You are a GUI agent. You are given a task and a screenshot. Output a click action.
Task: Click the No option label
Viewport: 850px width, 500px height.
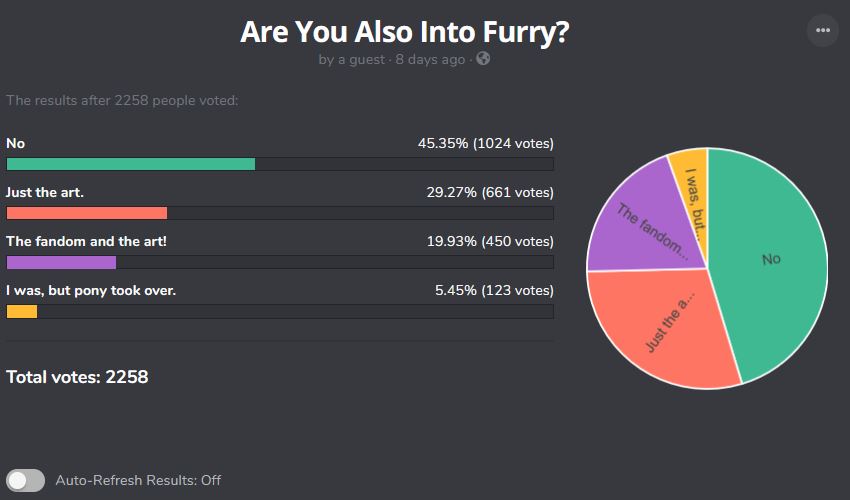click(16, 143)
